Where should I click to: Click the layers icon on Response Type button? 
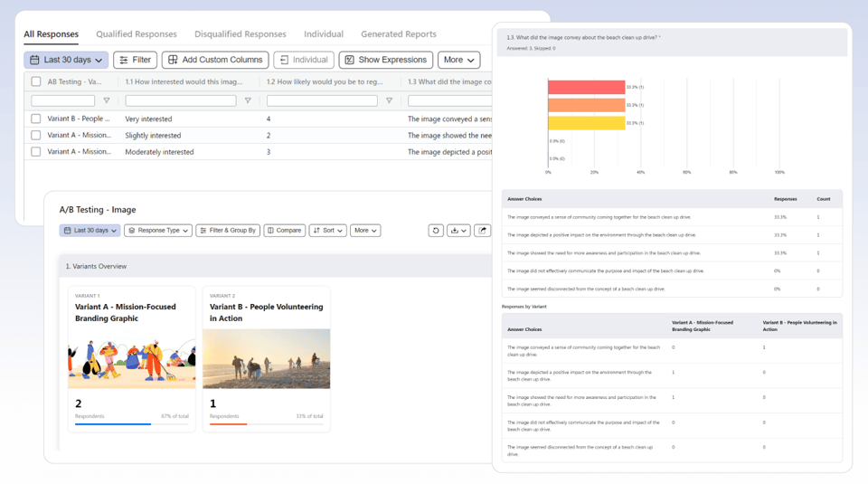[132, 231]
